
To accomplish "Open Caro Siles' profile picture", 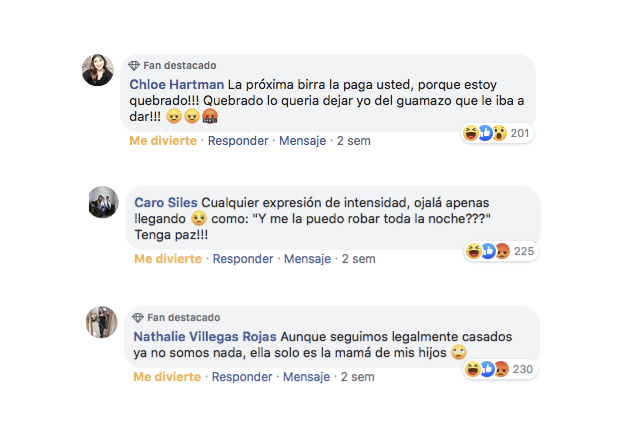I will [x=104, y=202].
